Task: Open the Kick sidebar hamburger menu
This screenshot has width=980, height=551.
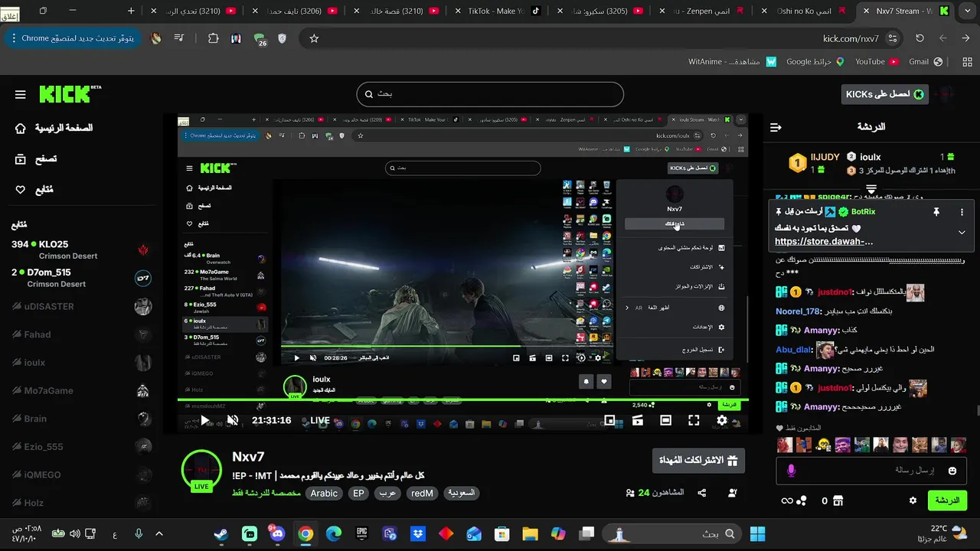Action: [21, 95]
